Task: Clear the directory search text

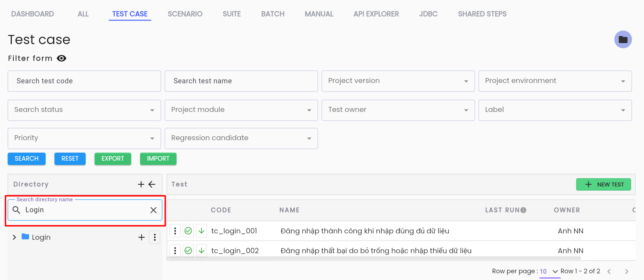Action: (153, 210)
